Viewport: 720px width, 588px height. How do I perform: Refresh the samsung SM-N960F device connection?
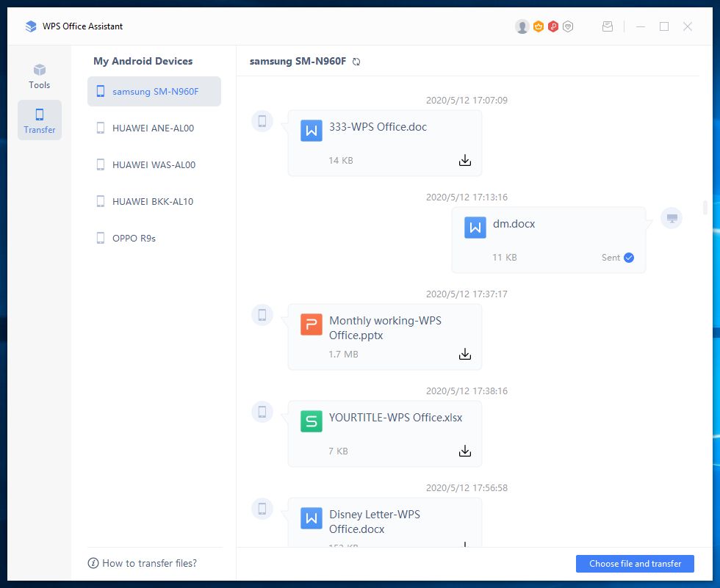[x=356, y=62]
